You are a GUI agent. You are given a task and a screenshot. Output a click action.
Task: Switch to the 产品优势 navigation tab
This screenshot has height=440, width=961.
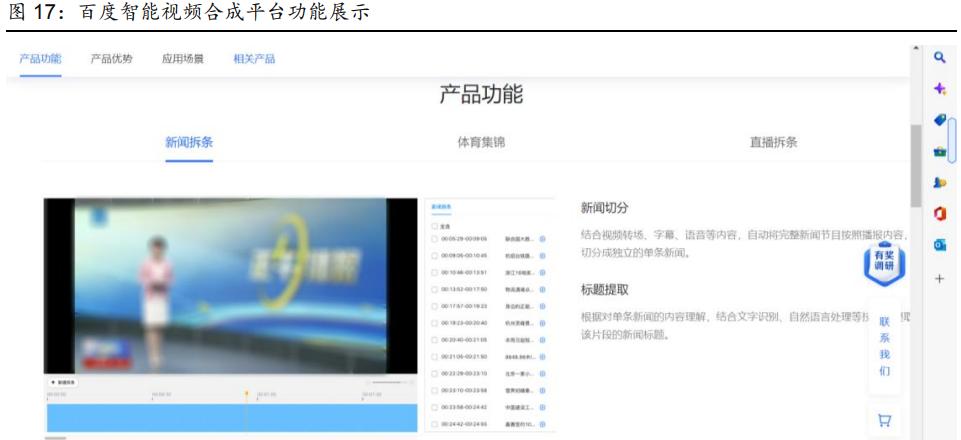point(112,59)
